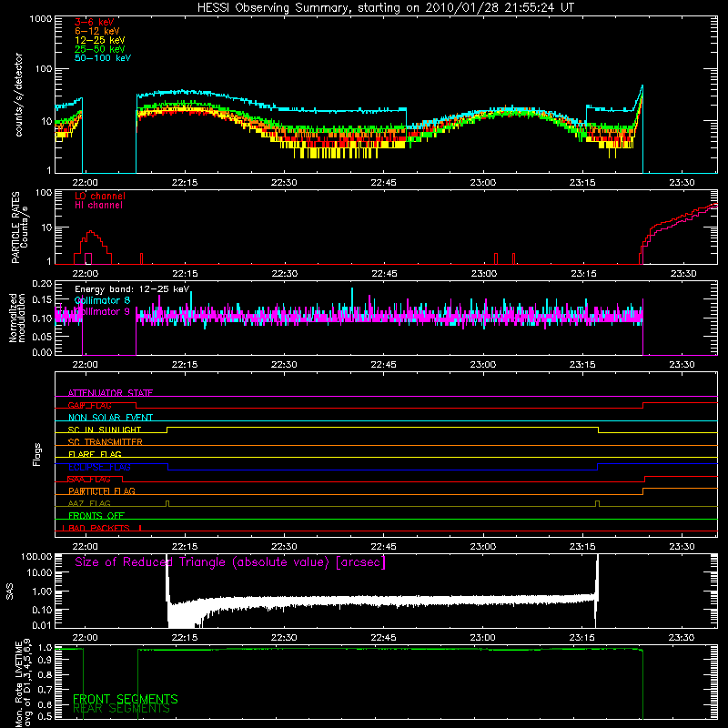Click the 100.00 value on SAS axis
This screenshot has width=728, height=728.
(x=36, y=556)
